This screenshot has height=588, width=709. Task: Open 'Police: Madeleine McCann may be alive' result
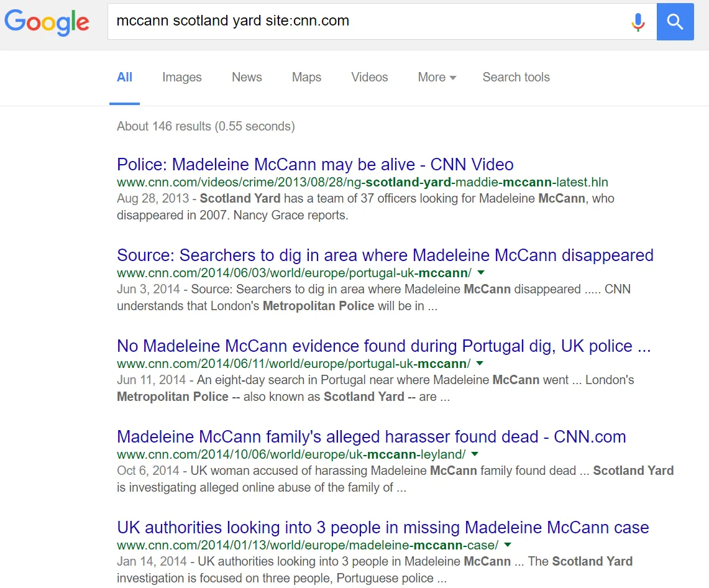[x=315, y=165]
